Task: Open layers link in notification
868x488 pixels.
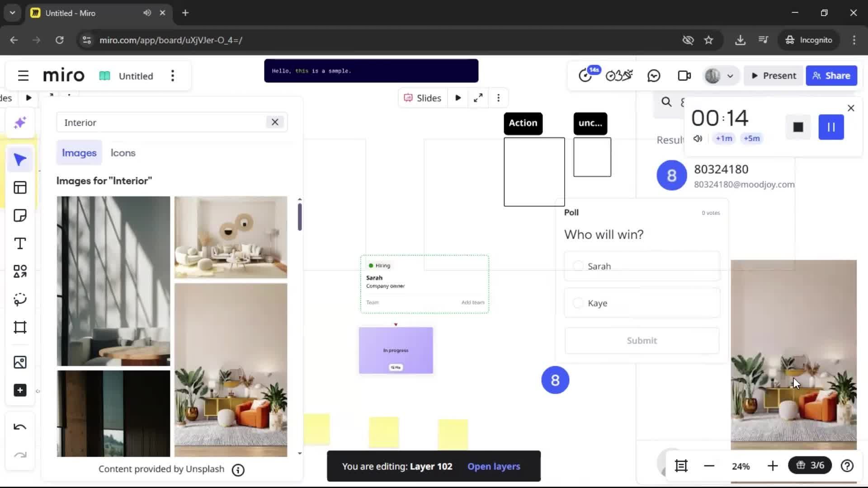Action: 494,466
